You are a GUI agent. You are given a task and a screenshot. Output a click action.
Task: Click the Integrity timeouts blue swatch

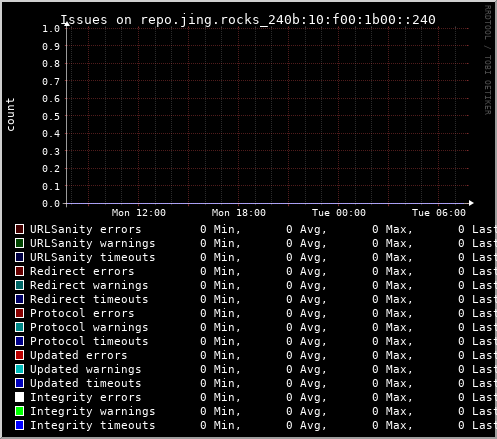point(20,425)
